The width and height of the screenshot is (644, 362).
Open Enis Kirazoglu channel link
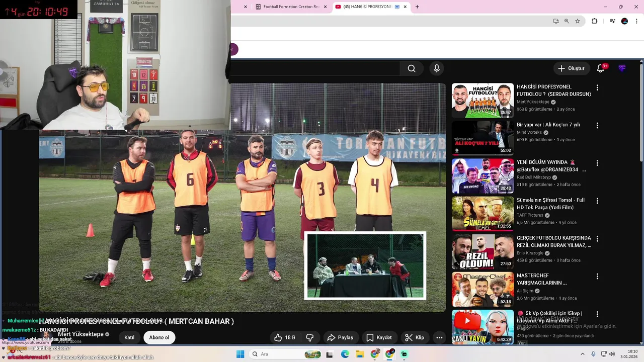(531, 253)
